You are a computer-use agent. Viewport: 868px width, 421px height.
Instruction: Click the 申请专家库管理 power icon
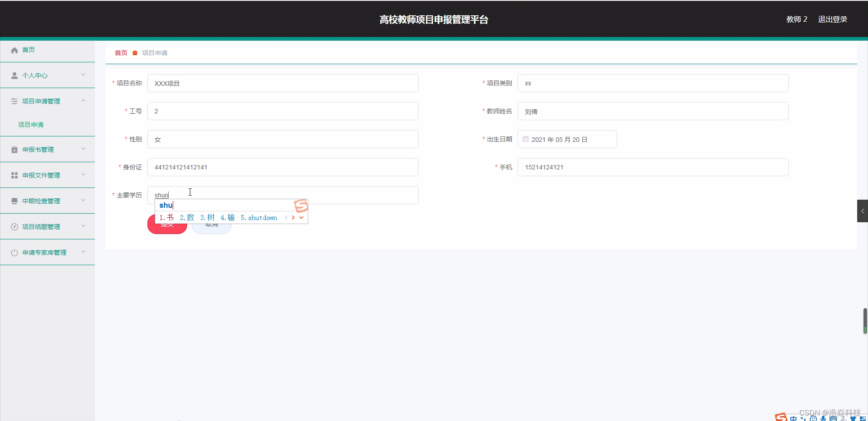coord(14,252)
